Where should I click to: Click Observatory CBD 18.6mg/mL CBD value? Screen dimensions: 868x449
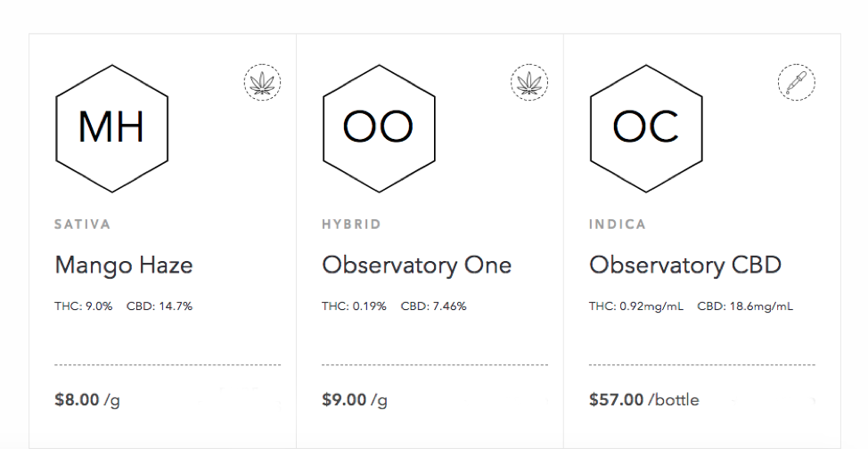coord(745,306)
